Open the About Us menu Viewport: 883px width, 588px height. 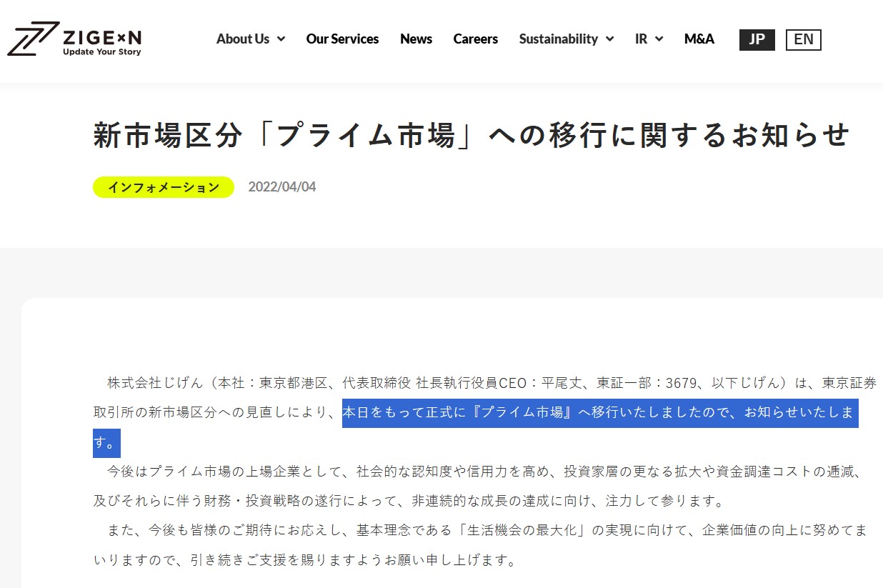tap(243, 39)
